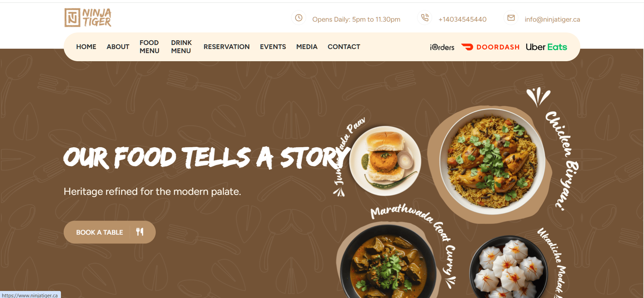Open the Food Menu page
This screenshot has height=298, width=644.
149,47
